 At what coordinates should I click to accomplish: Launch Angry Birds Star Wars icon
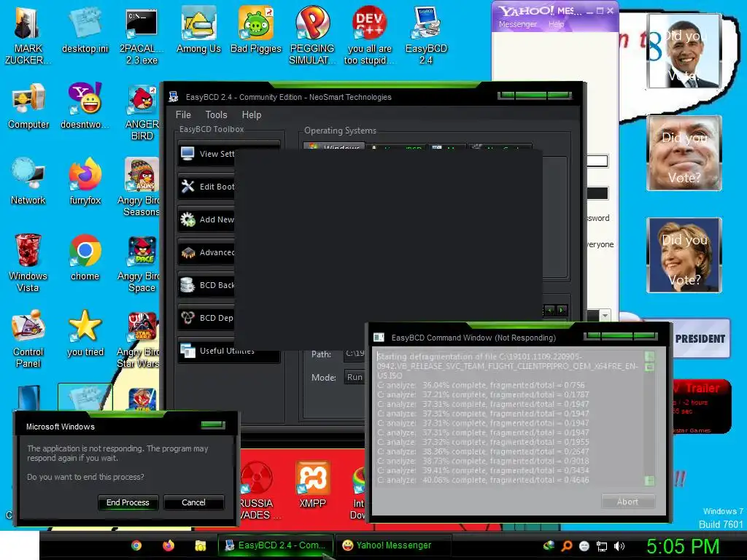click(x=139, y=339)
